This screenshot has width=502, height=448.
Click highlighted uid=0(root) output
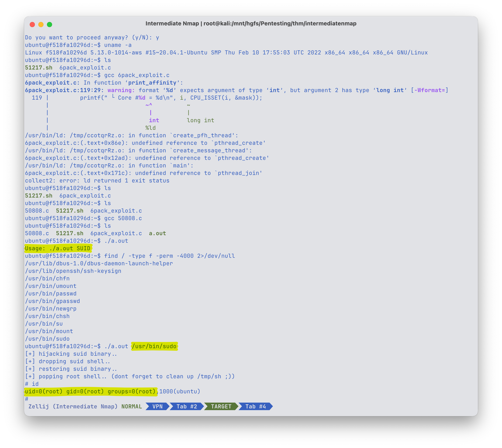tap(91, 392)
